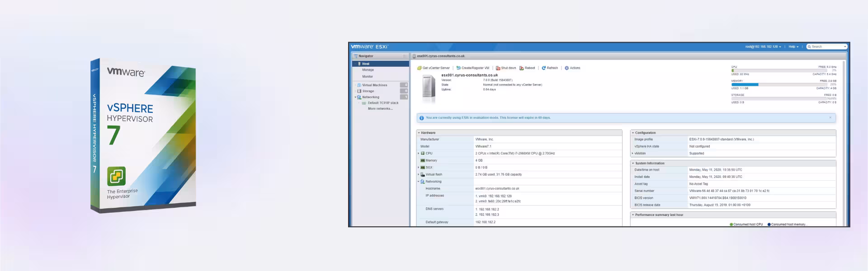868x271 pixels.
Task: Open Virtual Machines in Navigator
Action: coord(374,85)
